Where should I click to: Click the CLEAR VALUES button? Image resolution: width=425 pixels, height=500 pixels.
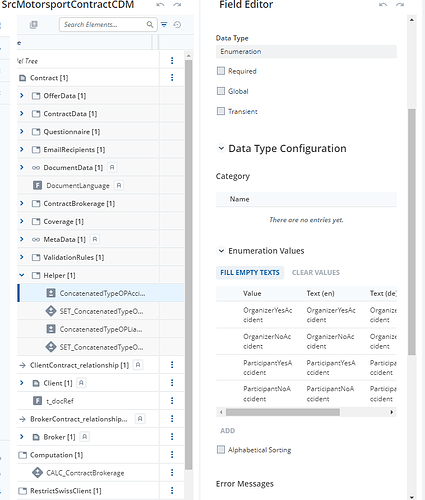(316, 273)
